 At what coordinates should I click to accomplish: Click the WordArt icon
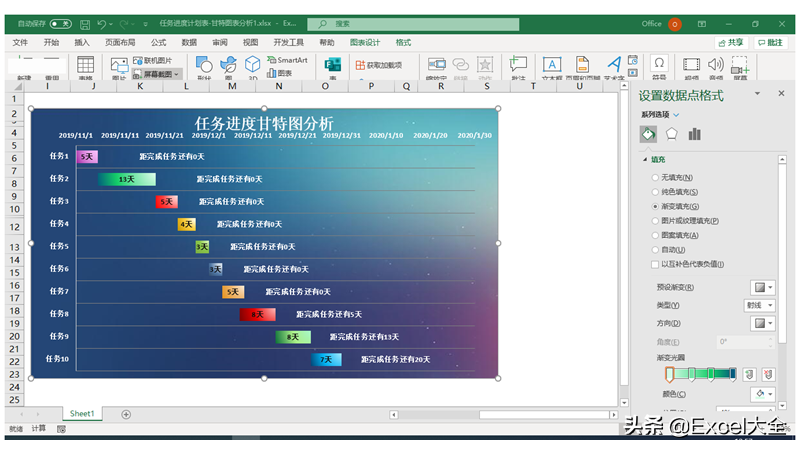(x=614, y=64)
